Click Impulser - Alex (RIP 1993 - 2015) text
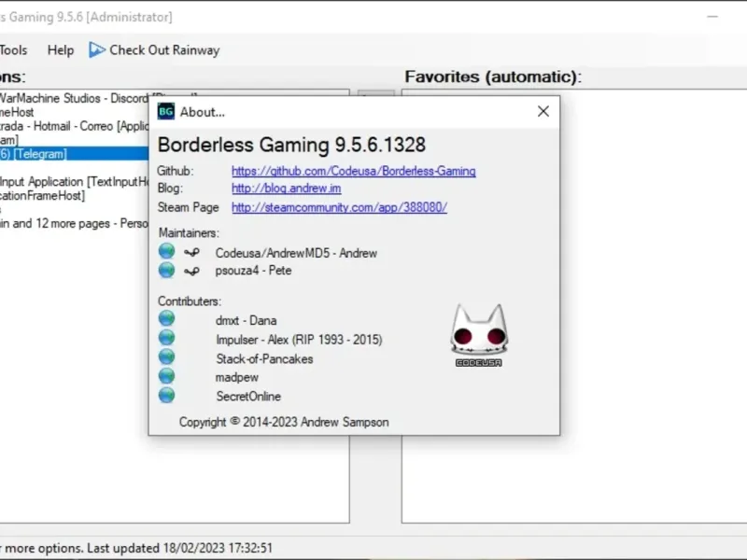 [299, 340]
